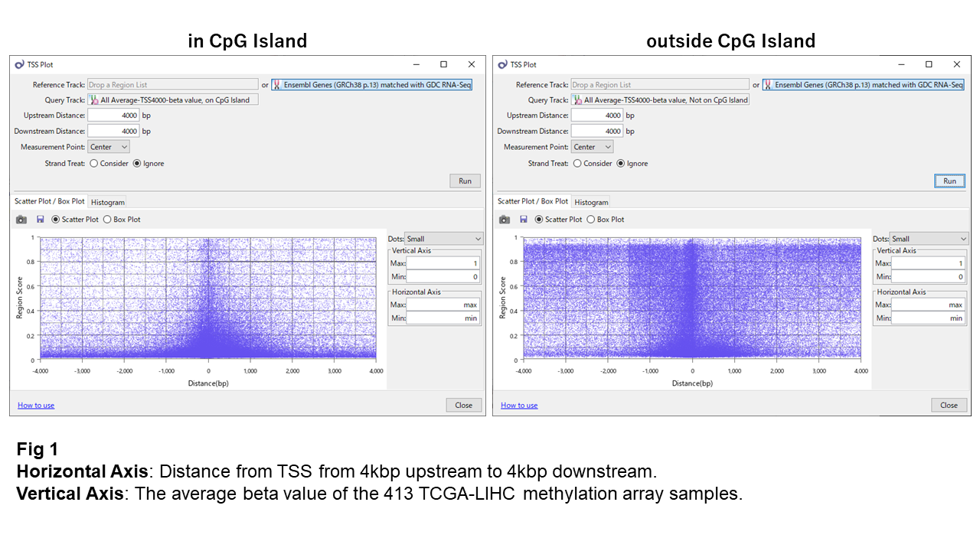Switch to Histogram tab in left window
The height and width of the screenshot is (551, 980).
tap(108, 202)
